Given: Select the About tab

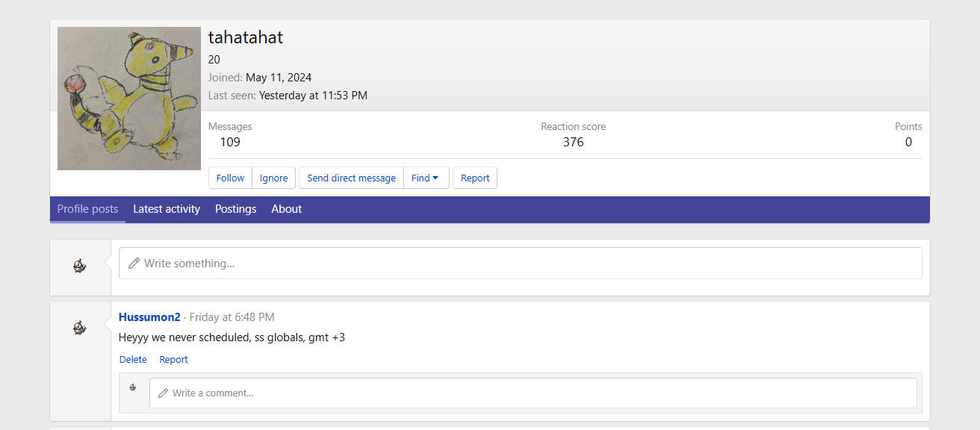Looking at the screenshot, I should tap(286, 209).
